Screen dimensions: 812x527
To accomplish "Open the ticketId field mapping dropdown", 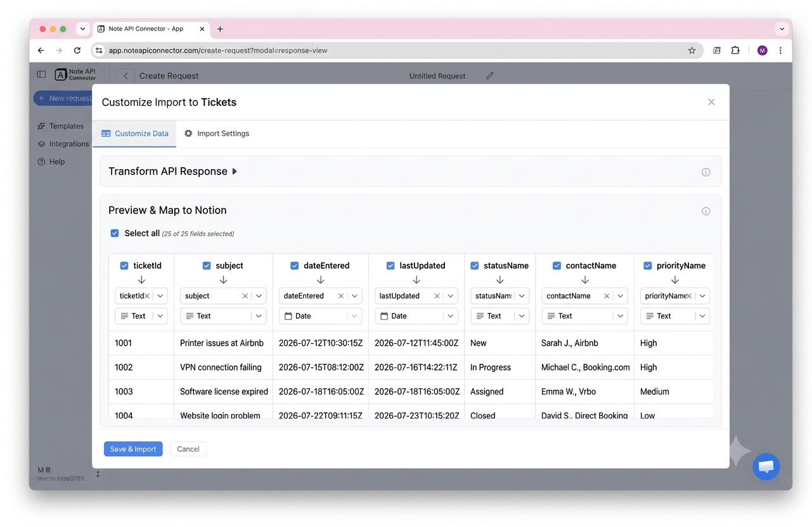I will [x=160, y=296].
